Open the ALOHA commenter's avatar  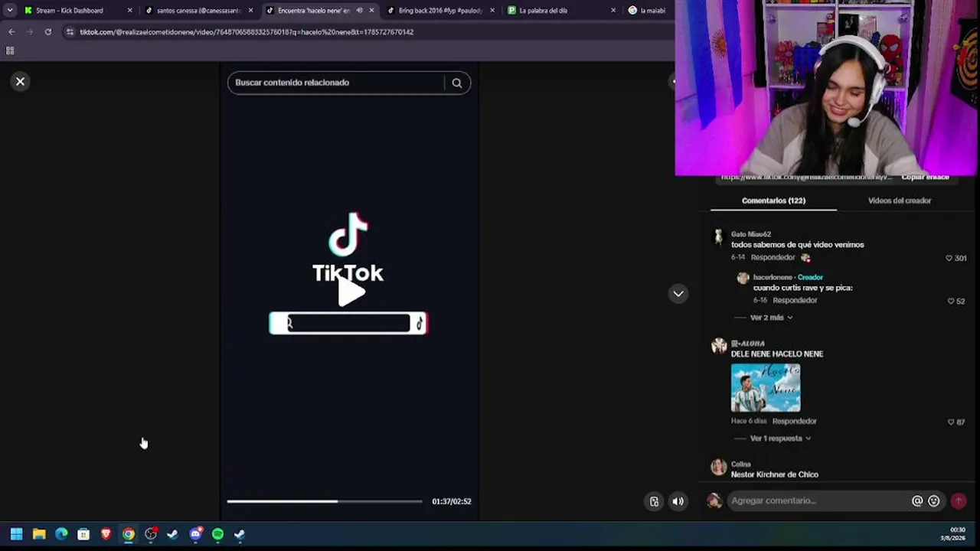[719, 346]
